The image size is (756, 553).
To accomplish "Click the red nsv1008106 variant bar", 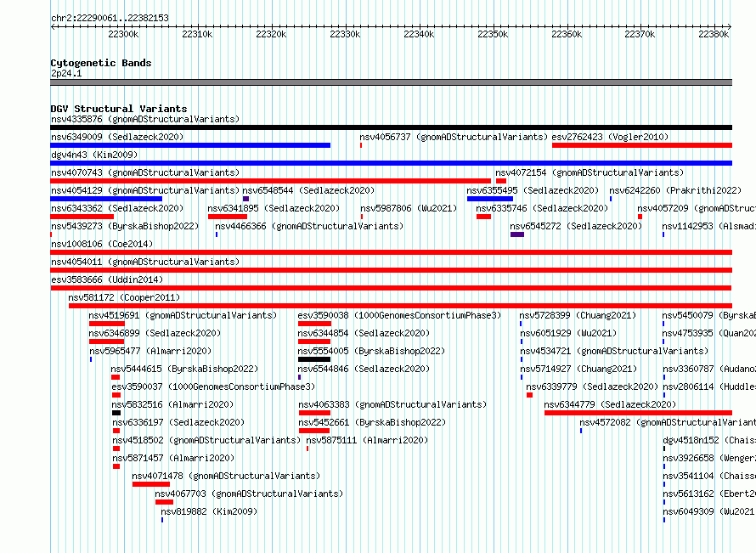I will click(x=391, y=252).
